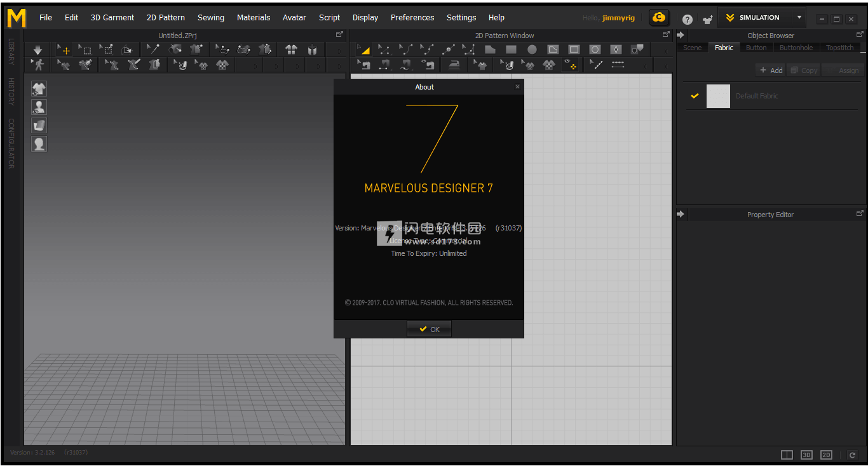
Task: Click the Add fabric button
Action: tap(771, 70)
